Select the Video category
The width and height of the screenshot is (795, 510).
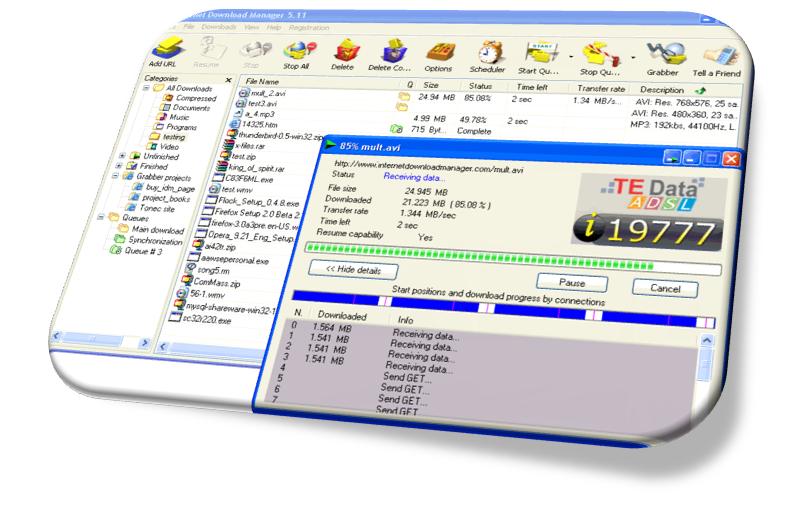click(163, 147)
